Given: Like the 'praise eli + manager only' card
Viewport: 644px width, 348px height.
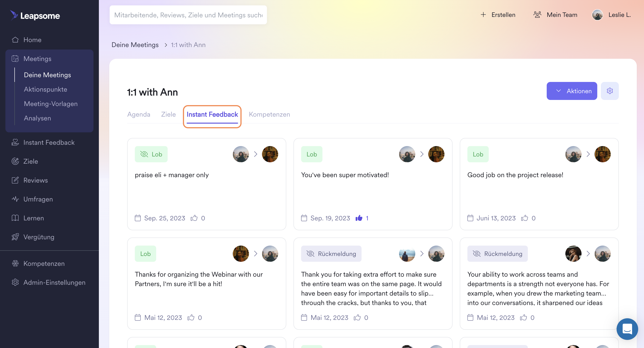Looking at the screenshot, I should (194, 218).
